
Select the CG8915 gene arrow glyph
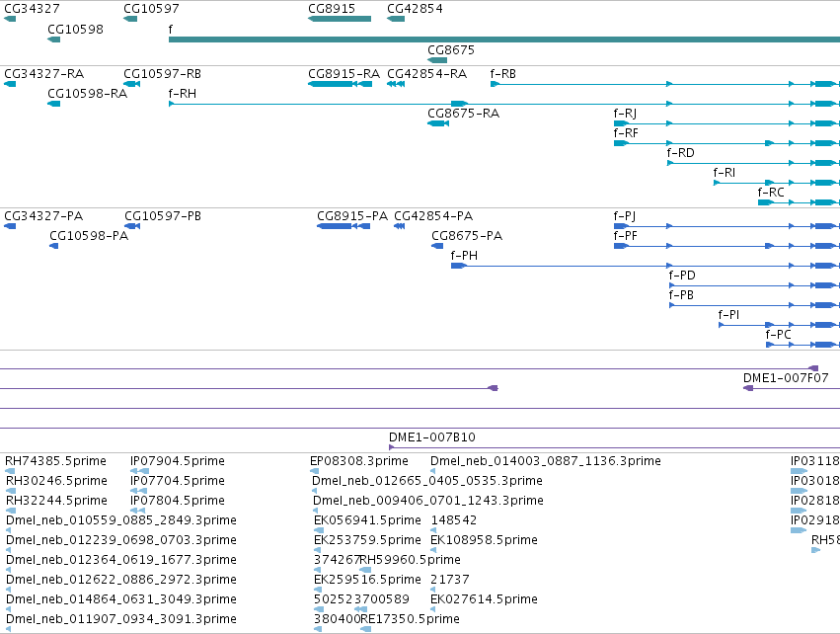[x=340, y=19]
